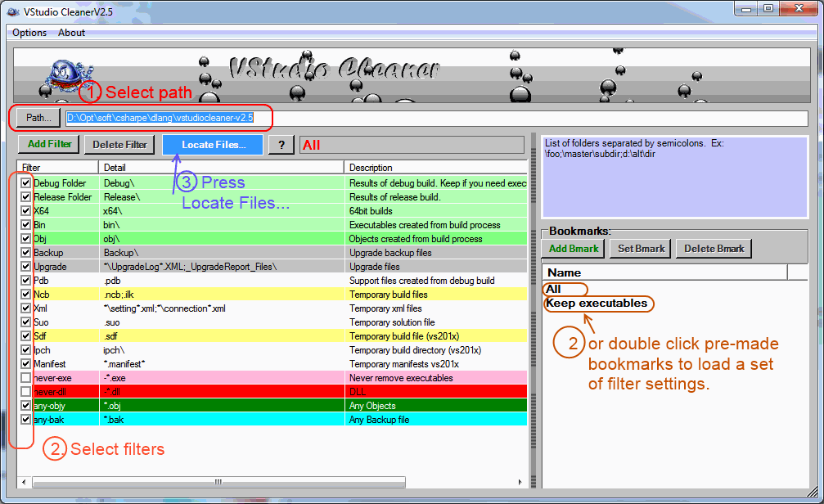Image resolution: width=824 pixels, height=504 pixels.
Task: Click the Description column header
Action: pyautogui.click(x=435, y=168)
